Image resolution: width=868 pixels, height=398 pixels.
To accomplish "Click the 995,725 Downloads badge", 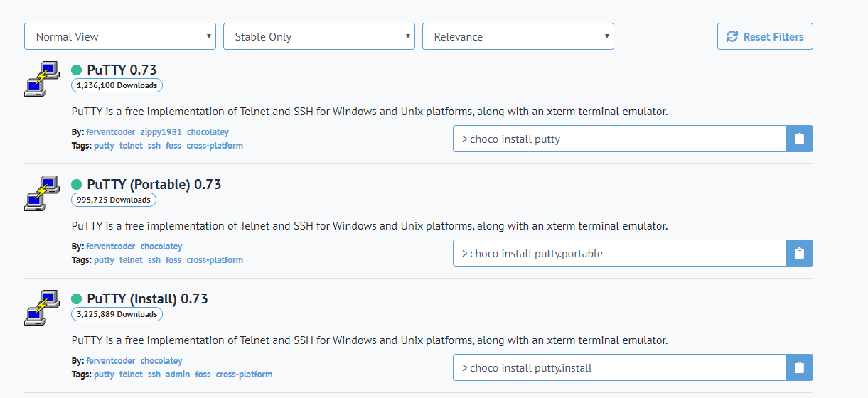I will pos(114,200).
